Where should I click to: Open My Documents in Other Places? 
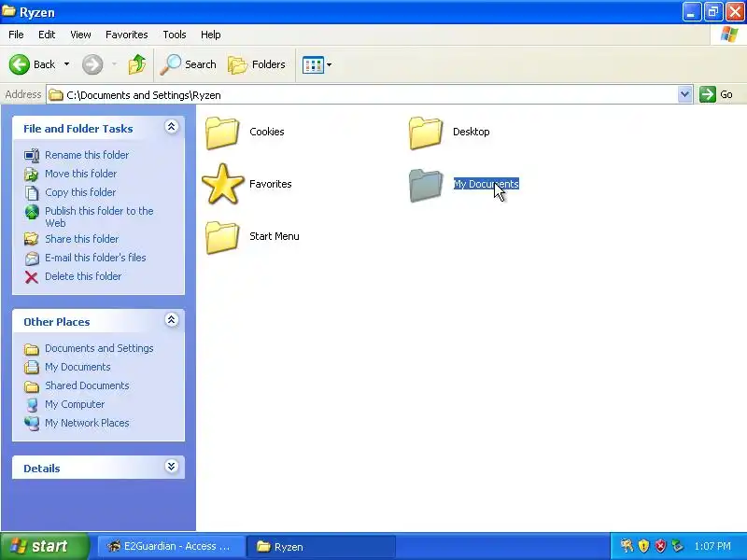78,367
